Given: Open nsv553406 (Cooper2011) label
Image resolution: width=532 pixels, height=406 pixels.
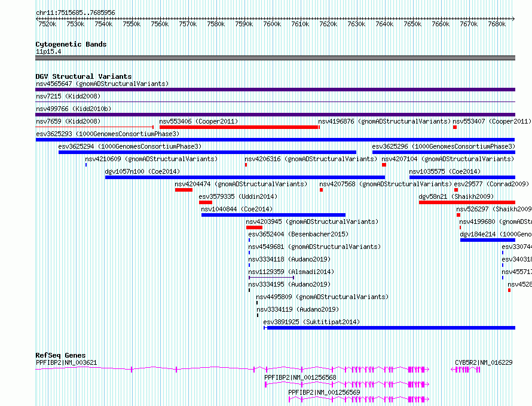Looking at the screenshot, I should click(x=198, y=121).
